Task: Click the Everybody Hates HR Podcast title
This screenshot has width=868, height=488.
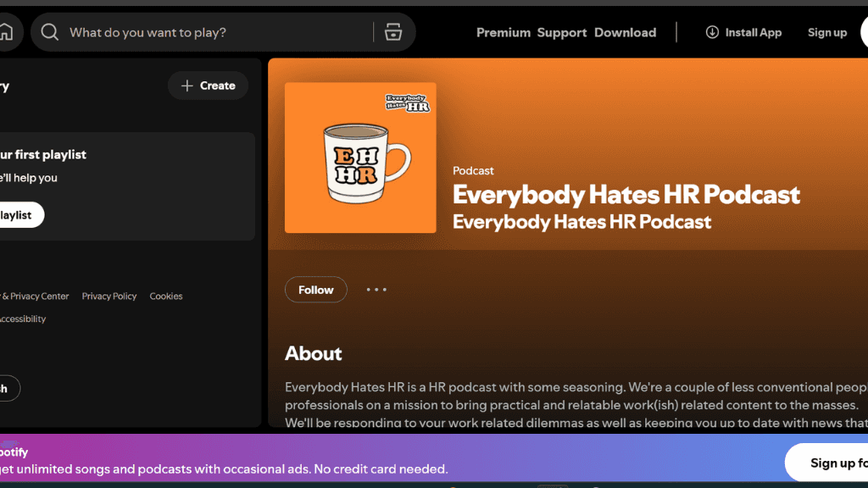Action: point(626,195)
